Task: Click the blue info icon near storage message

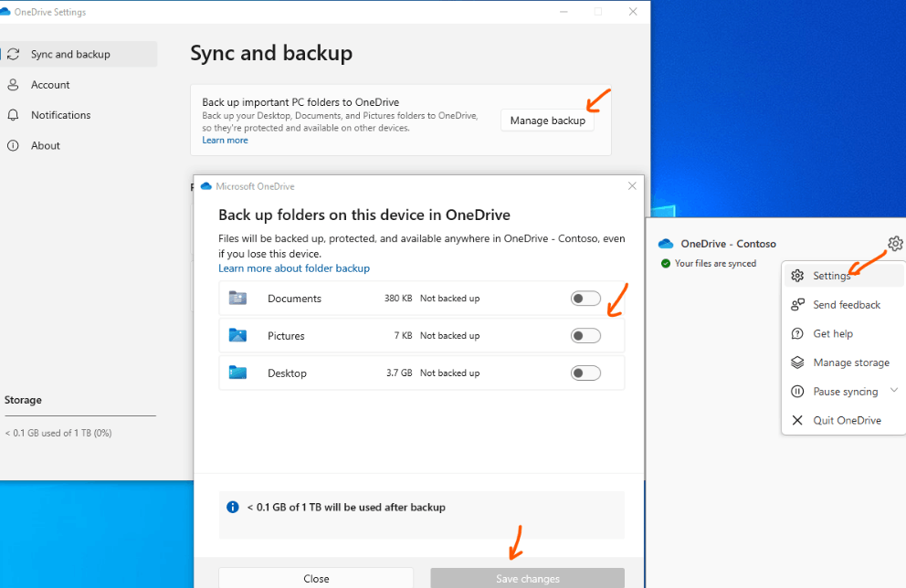Action: [x=232, y=507]
